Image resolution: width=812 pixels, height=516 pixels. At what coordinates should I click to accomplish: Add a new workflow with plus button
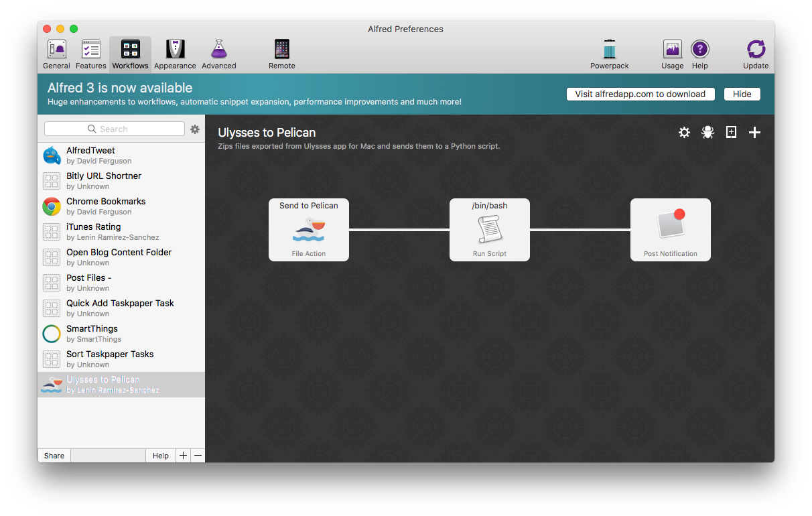click(184, 456)
